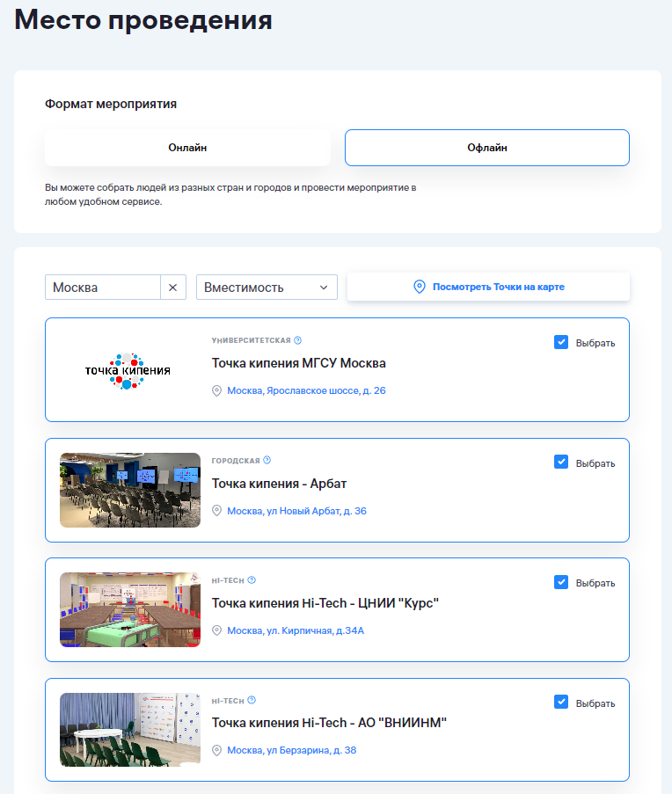Click the question icon beside the Курс venue's Hi-Tech label
Viewport: 672px width, 794px height.
[252, 580]
